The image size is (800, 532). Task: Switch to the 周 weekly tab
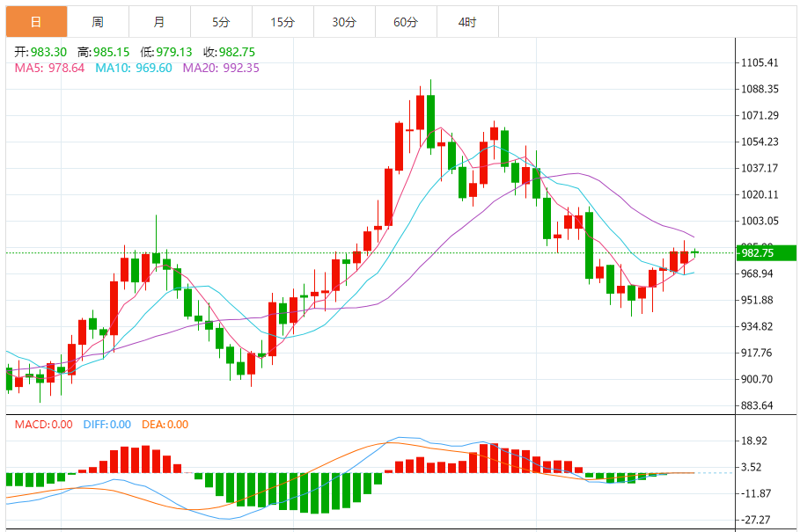click(x=98, y=22)
